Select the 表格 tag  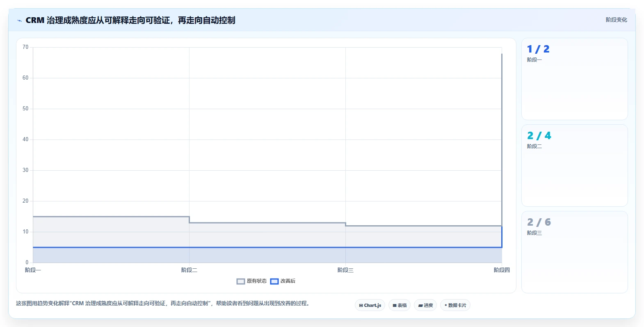click(x=400, y=305)
